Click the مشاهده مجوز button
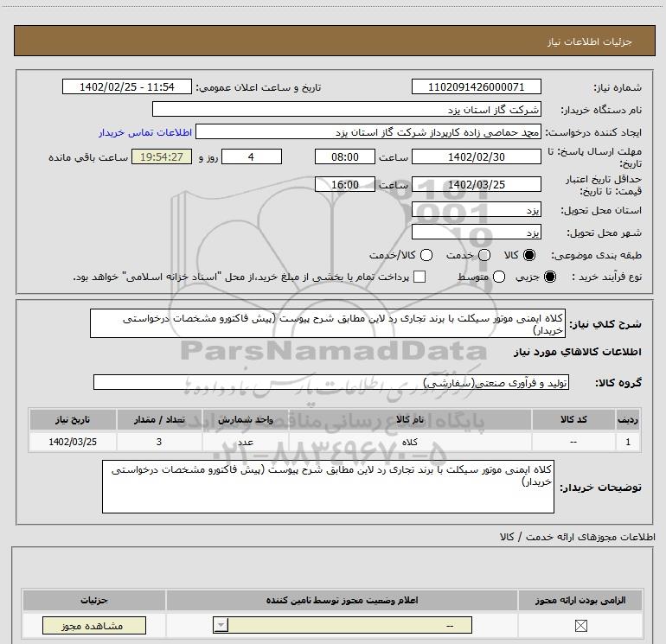Image resolution: width=666 pixels, height=644 pixels. 94,625
